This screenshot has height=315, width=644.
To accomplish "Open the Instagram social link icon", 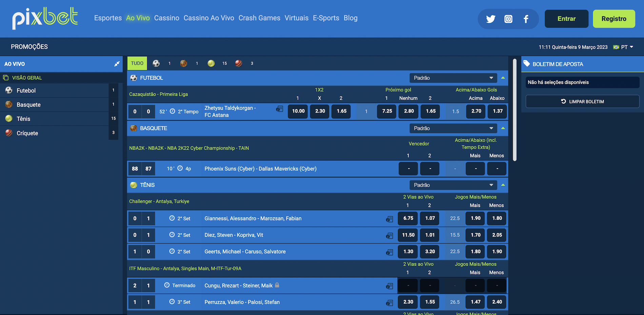I will (x=508, y=19).
